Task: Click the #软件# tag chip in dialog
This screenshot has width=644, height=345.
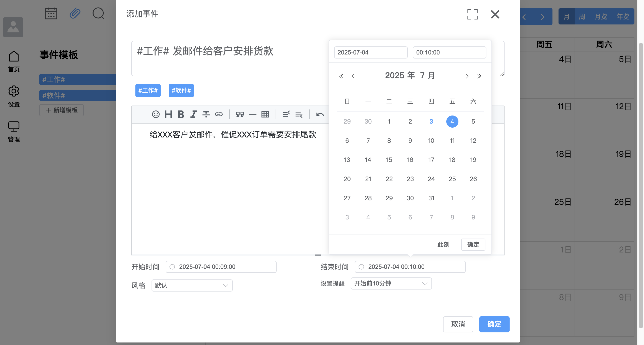Action: coord(181,91)
